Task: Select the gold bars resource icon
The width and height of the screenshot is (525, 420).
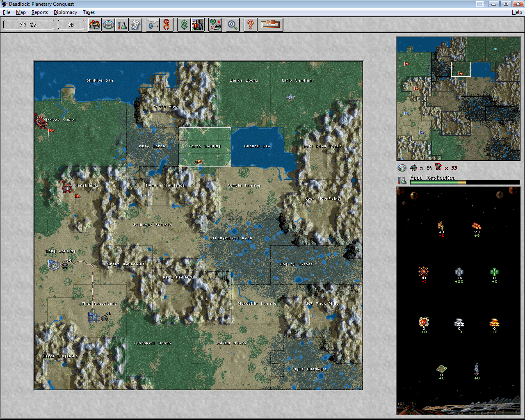Action: (x=494, y=322)
